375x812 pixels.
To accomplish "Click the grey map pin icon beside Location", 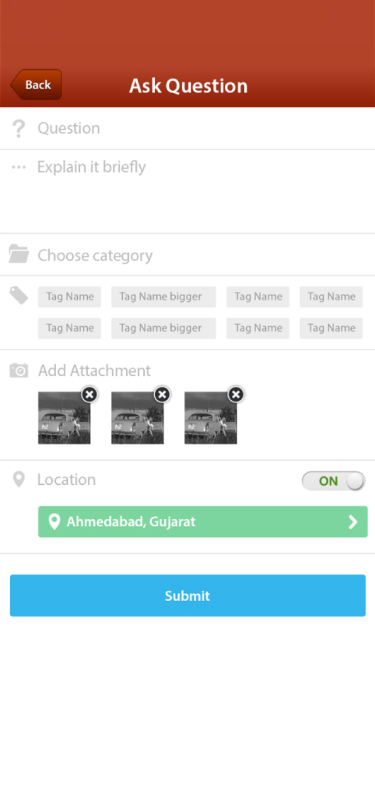I will (x=19, y=480).
